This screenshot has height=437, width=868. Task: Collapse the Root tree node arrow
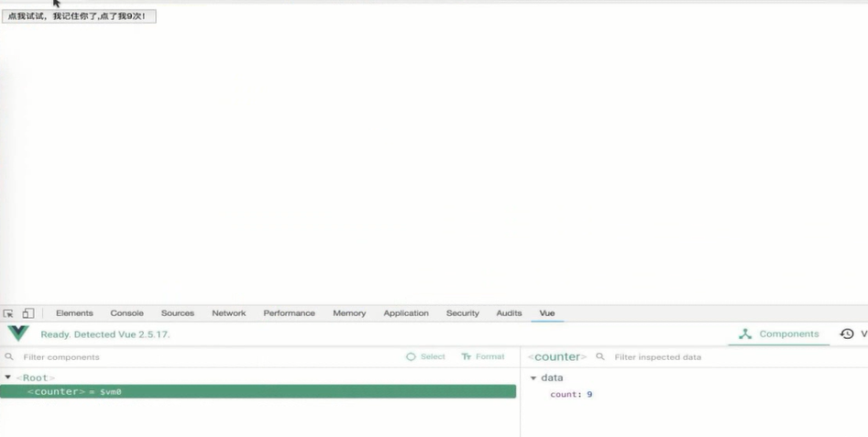click(x=7, y=377)
